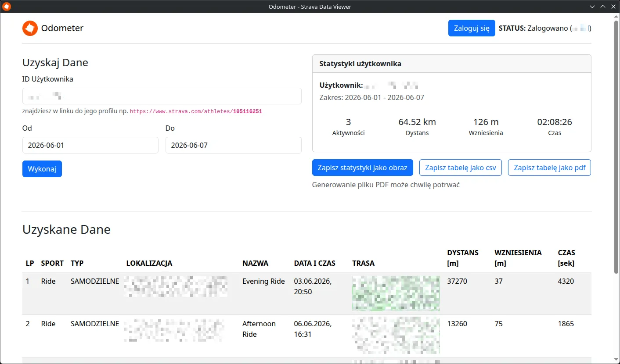The image size is (620, 364).
Task: Select the Statystyki użytkownika card header
Action: coord(452,64)
